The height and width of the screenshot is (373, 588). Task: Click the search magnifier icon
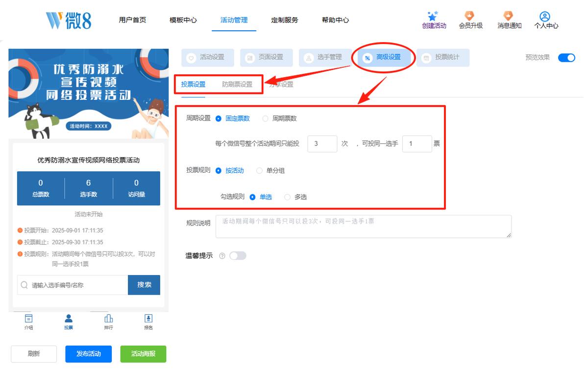(x=24, y=285)
